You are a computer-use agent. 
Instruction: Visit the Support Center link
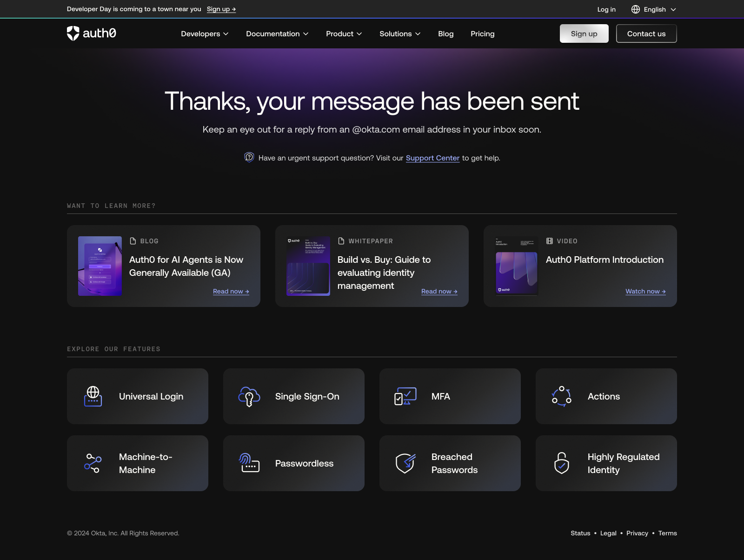pos(432,158)
